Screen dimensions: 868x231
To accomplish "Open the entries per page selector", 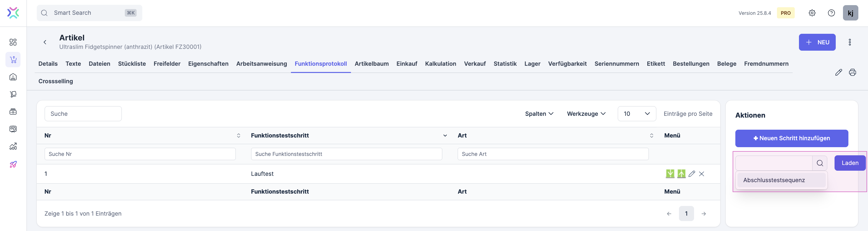I will pyautogui.click(x=636, y=114).
